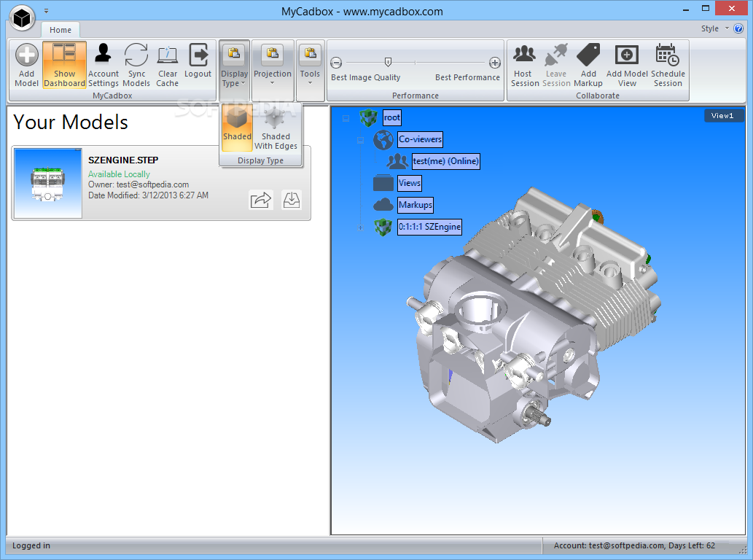753x560 pixels.
Task: Select the Markups tree item
Action: (415, 205)
